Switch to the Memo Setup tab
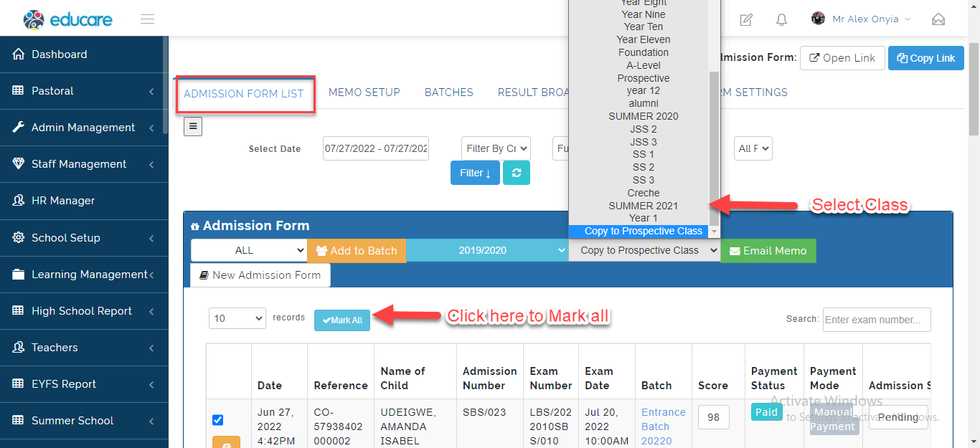The image size is (980, 448). pyautogui.click(x=364, y=92)
